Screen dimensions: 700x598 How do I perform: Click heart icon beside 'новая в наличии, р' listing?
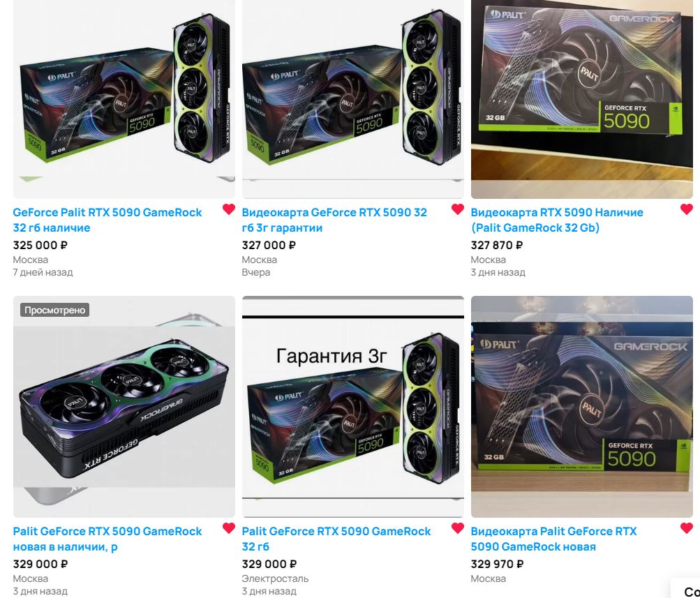point(229,528)
